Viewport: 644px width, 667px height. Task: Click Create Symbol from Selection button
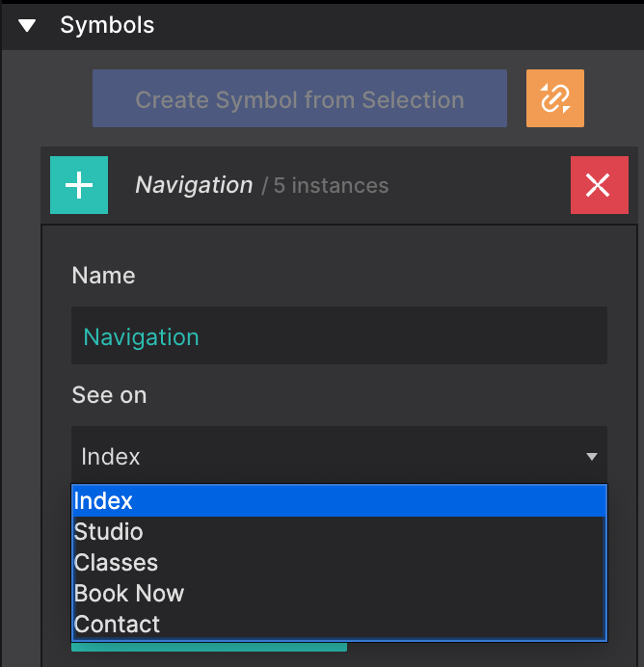(x=300, y=98)
